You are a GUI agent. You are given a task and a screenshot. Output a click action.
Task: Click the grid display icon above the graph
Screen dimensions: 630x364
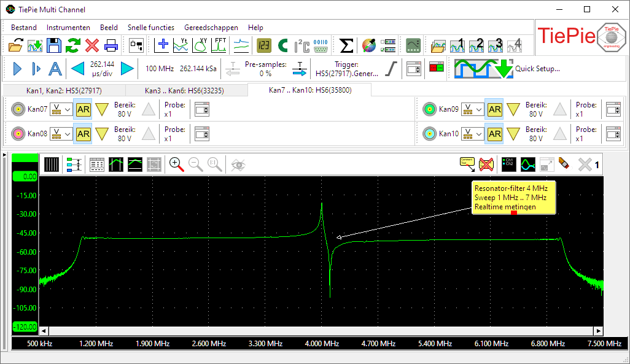(52, 165)
